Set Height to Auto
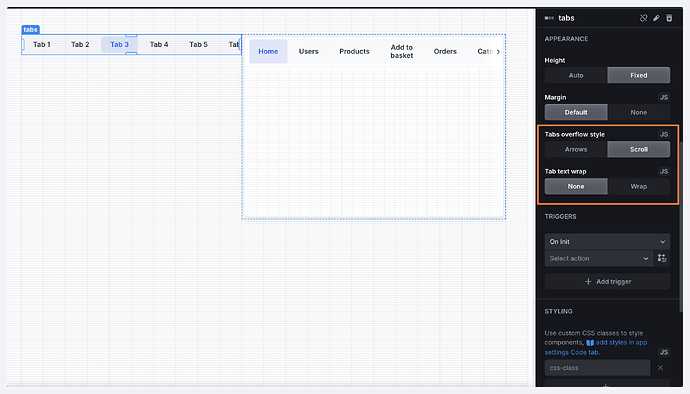This screenshot has height=394, width=690. pyautogui.click(x=576, y=75)
